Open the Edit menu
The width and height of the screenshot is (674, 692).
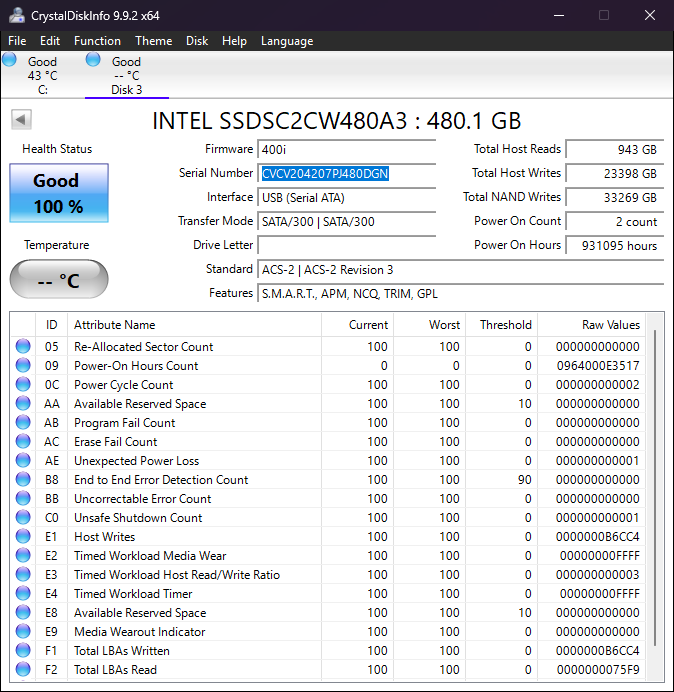[50, 41]
